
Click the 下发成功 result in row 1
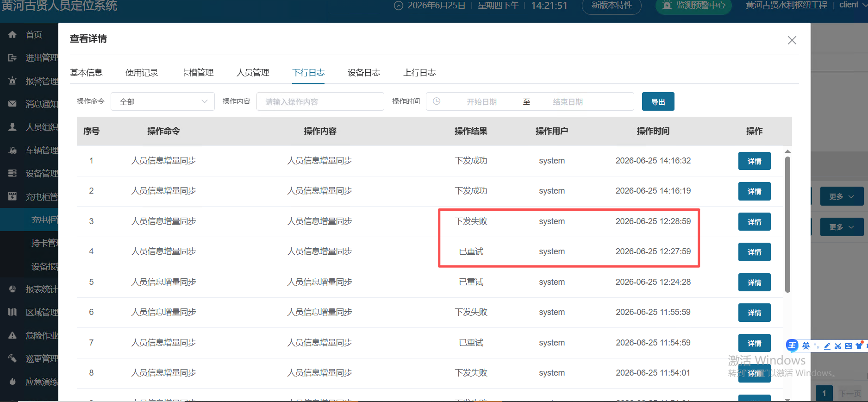coord(471,161)
